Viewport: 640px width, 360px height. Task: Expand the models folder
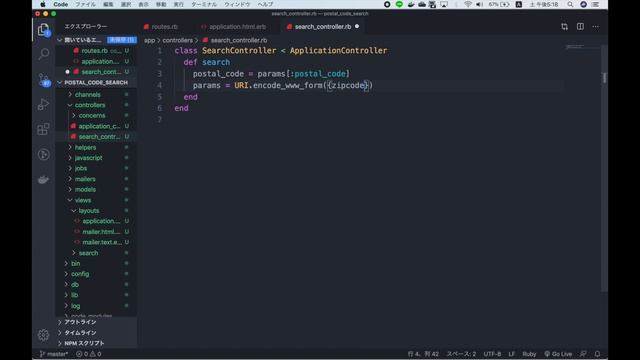[x=85, y=189]
